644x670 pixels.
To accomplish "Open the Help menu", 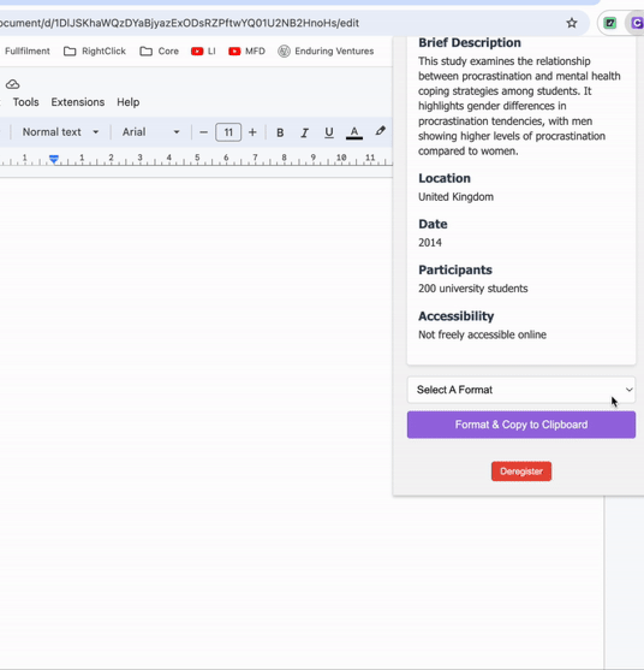I will pos(128,102).
